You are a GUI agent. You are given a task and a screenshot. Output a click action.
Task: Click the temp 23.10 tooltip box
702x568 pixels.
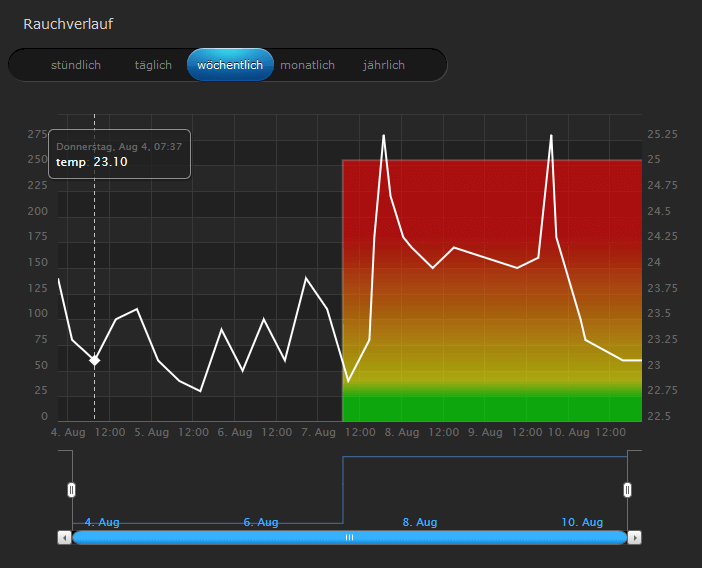point(119,154)
